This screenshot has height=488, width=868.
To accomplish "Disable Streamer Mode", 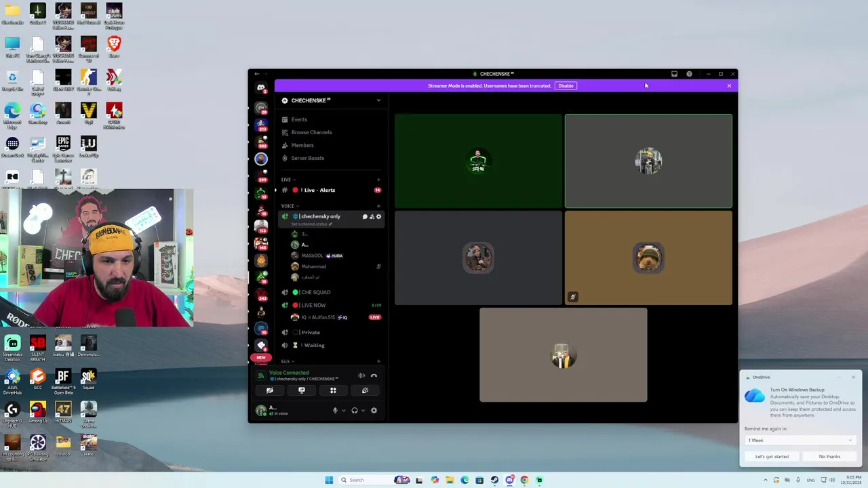I will 566,85.
